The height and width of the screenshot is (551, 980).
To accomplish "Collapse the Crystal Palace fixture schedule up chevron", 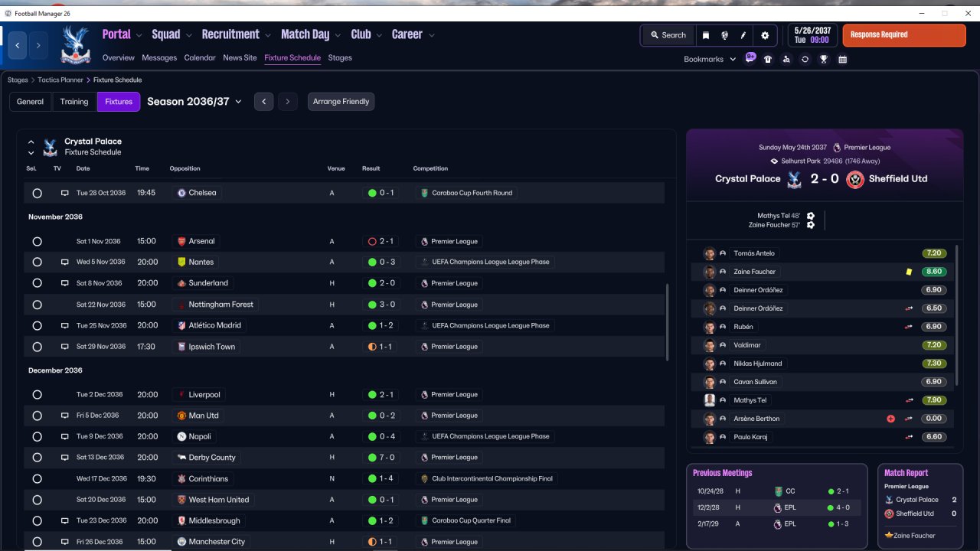I will tap(31, 142).
